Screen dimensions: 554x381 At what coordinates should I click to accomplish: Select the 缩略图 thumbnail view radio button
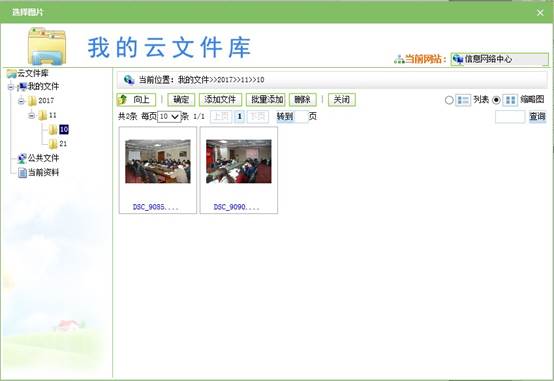click(x=496, y=100)
